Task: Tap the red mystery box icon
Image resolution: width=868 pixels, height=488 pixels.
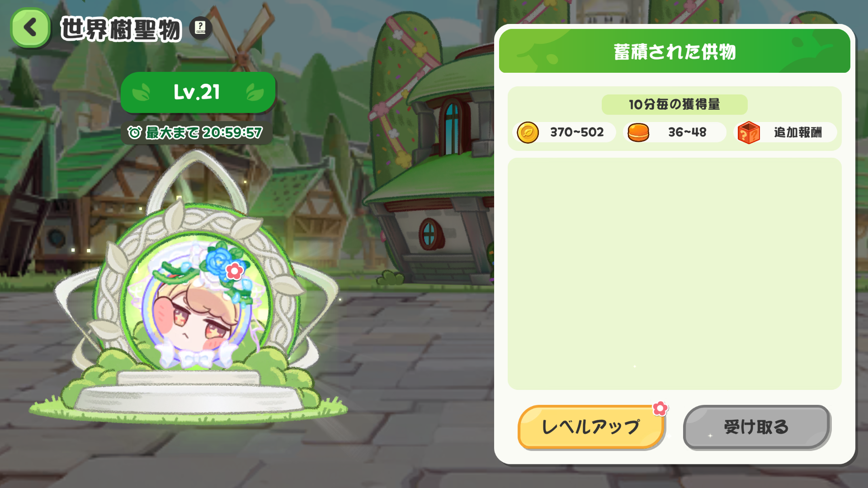Action: pyautogui.click(x=749, y=132)
